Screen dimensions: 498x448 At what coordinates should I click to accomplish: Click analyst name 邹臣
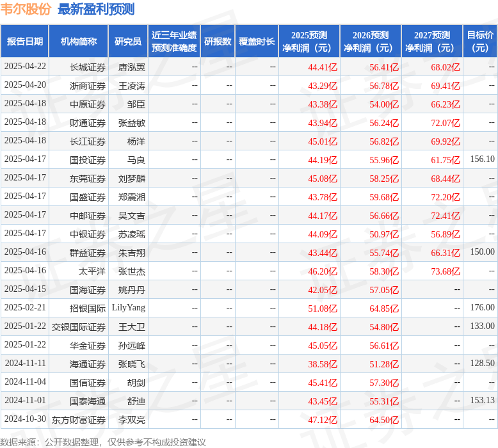136,104
